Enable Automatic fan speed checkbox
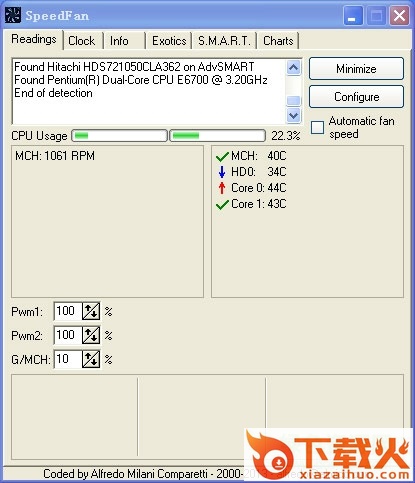Screen dimensions: 415x483 [x=317, y=127]
